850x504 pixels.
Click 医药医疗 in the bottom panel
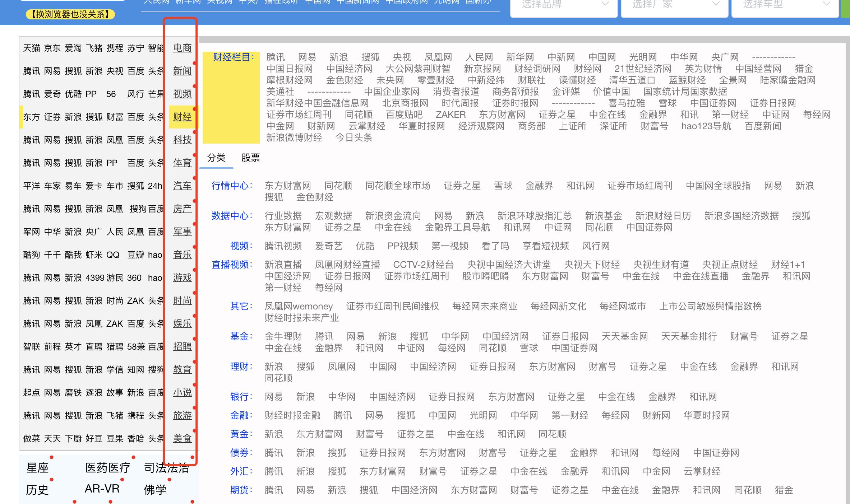(107, 467)
